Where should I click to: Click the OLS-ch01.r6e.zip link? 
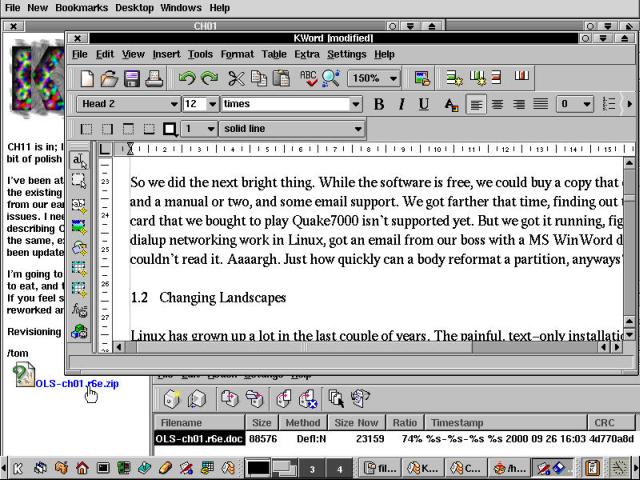pyautogui.click(x=77, y=382)
